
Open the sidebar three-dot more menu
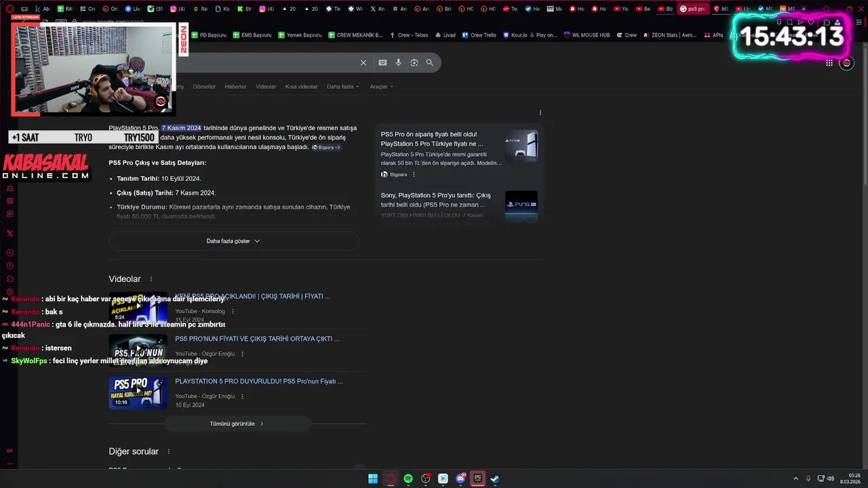click(9, 464)
